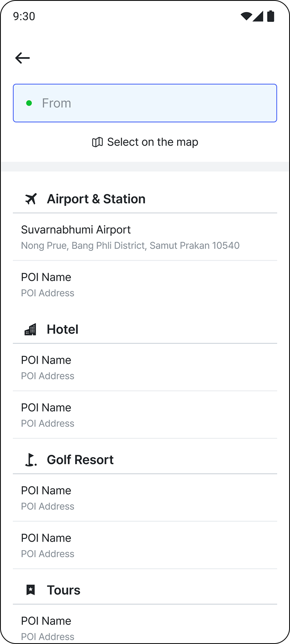Tap the Airport & Station section header
The width and height of the screenshot is (290, 644).
(96, 199)
